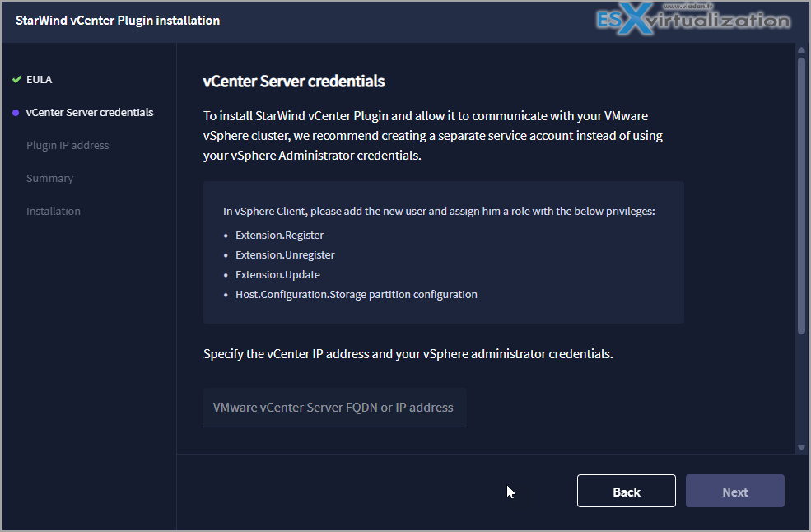Select the Installation step in sidebar
The image size is (811, 532).
54,211
